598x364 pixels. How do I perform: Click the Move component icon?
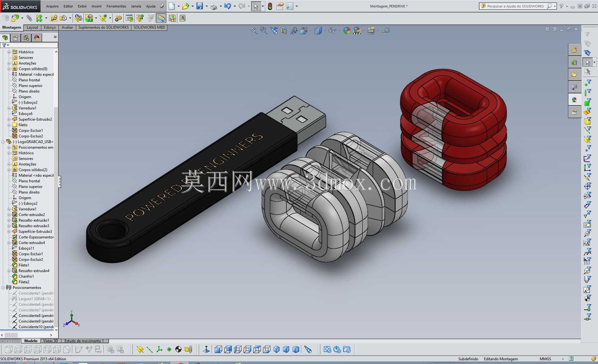point(64,18)
